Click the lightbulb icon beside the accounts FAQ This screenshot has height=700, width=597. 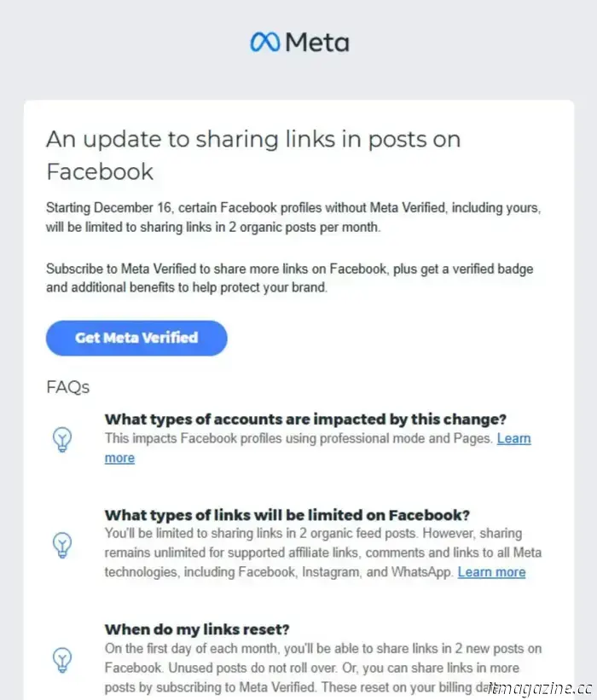click(x=62, y=439)
